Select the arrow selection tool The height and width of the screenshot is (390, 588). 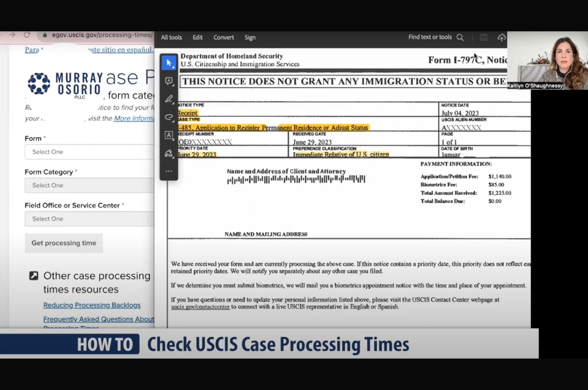[169, 63]
